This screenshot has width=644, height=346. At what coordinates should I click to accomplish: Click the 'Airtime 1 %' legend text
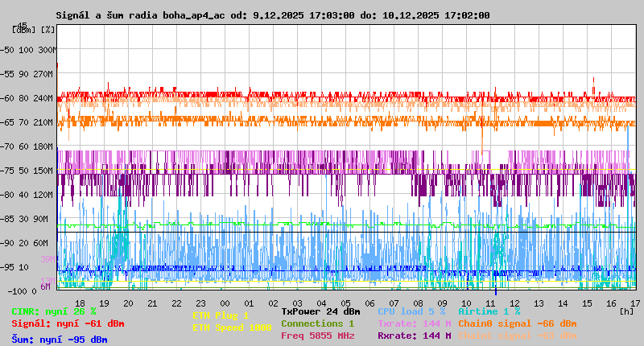pyautogui.click(x=489, y=312)
